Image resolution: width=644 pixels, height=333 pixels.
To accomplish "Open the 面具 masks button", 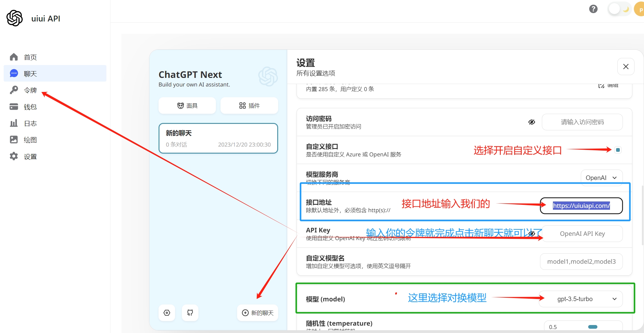I will pos(187,105).
